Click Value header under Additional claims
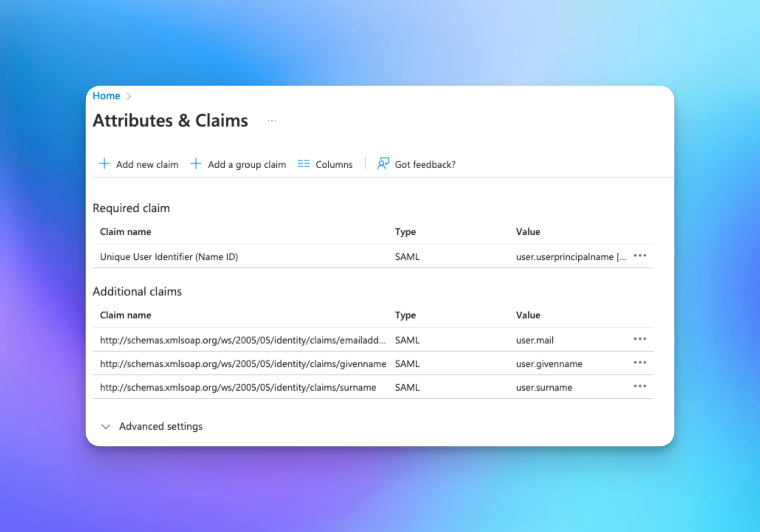Image resolution: width=760 pixels, height=532 pixels. click(x=528, y=315)
